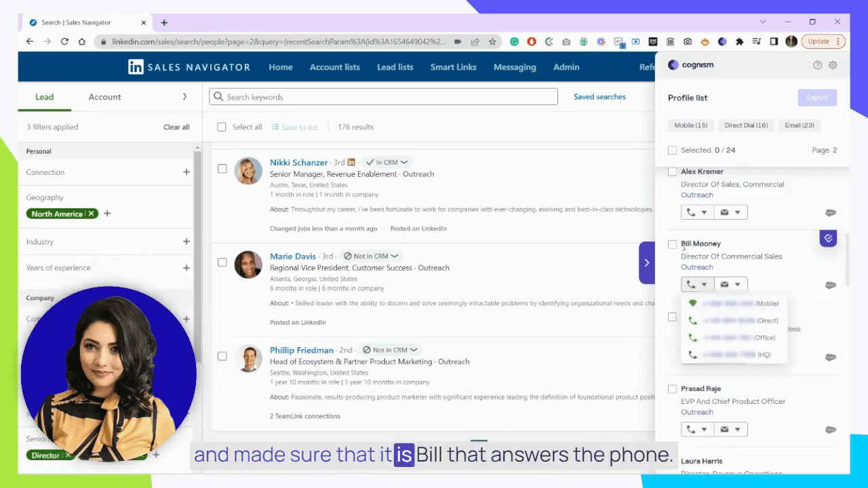The image size is (868, 488).
Task: Open Prasad Raje phone dropdown
Action: click(697, 429)
